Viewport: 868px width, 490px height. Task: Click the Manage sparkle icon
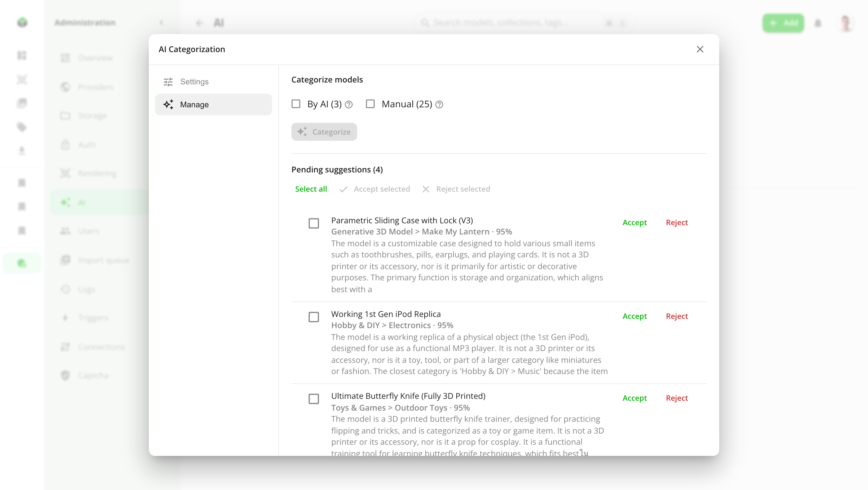(x=168, y=105)
